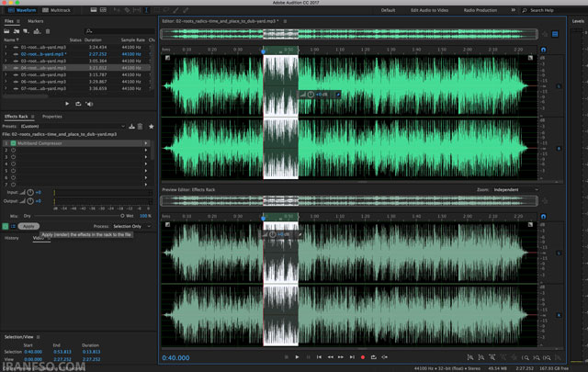Switch to History tab

pos(11,238)
